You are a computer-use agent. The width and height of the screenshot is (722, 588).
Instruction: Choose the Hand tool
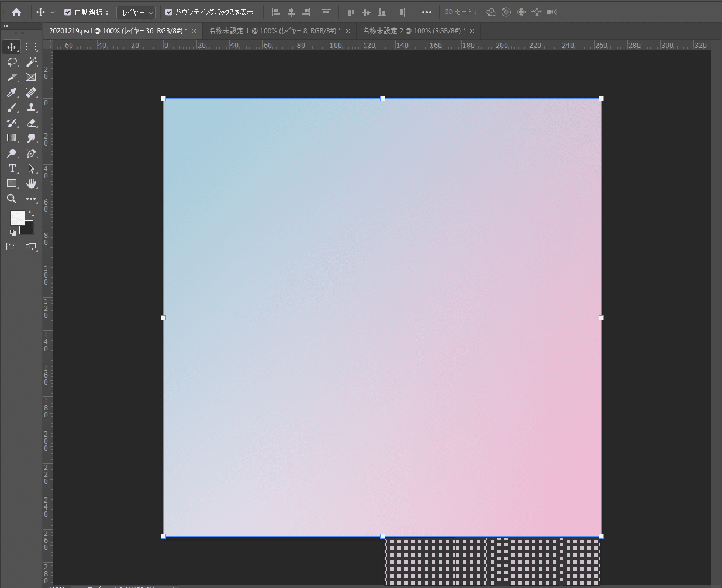click(x=31, y=184)
